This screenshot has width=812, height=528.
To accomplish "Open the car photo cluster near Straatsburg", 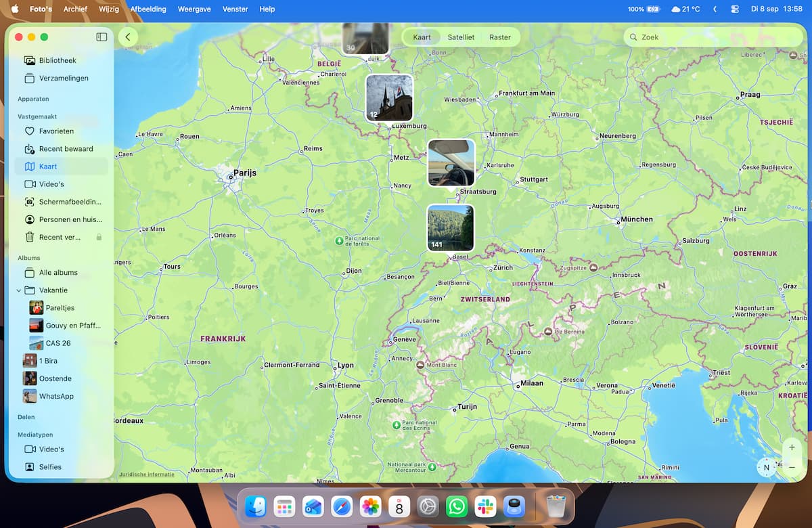I will 451,163.
